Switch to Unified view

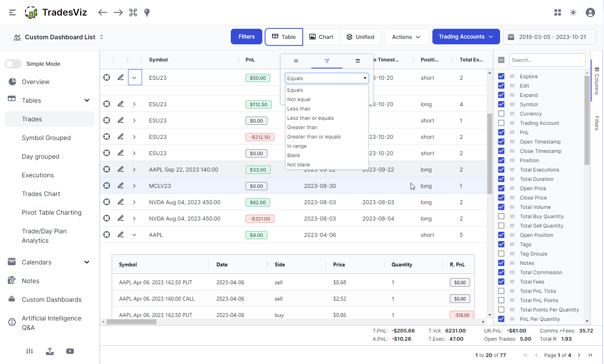coord(360,37)
